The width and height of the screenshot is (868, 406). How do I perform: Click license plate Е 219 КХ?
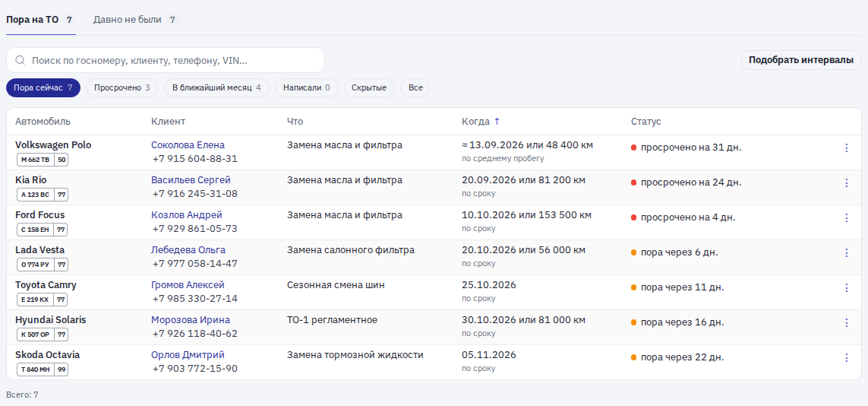[x=43, y=300]
